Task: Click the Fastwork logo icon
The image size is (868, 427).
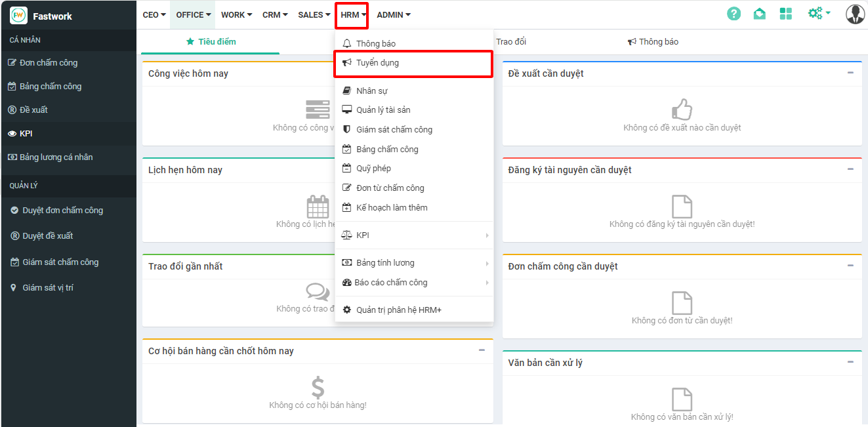Action: (18, 15)
